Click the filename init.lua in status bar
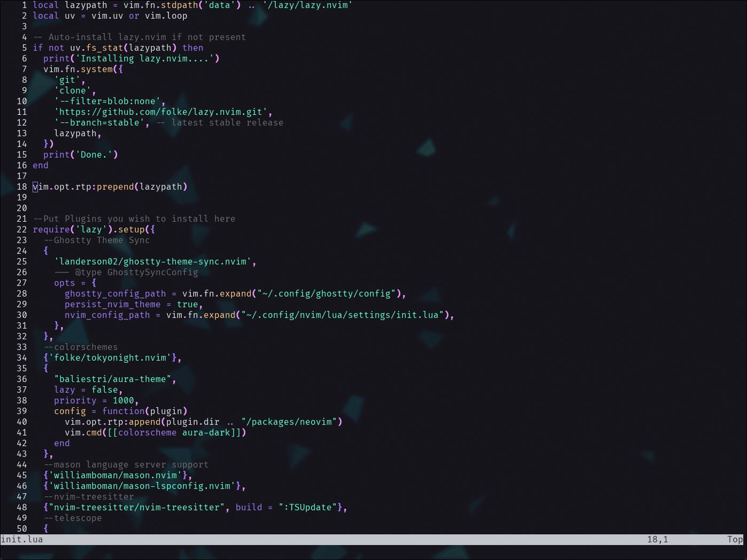This screenshot has width=747, height=560. click(x=21, y=539)
